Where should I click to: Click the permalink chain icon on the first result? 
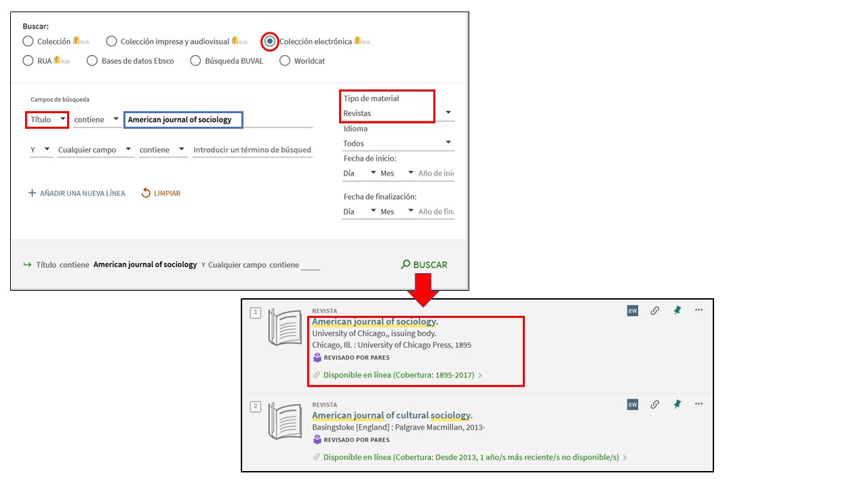tap(654, 310)
